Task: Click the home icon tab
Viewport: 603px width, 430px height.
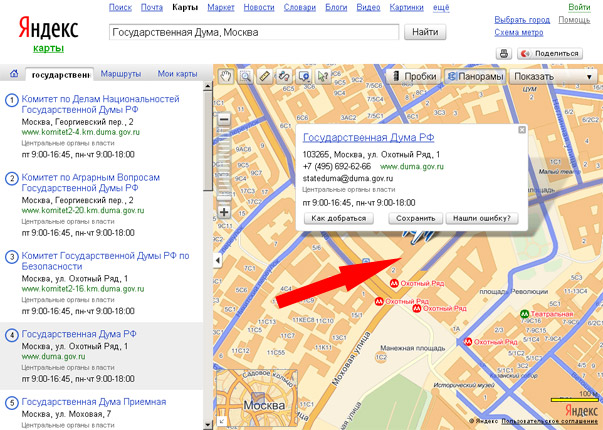Action: point(13,74)
